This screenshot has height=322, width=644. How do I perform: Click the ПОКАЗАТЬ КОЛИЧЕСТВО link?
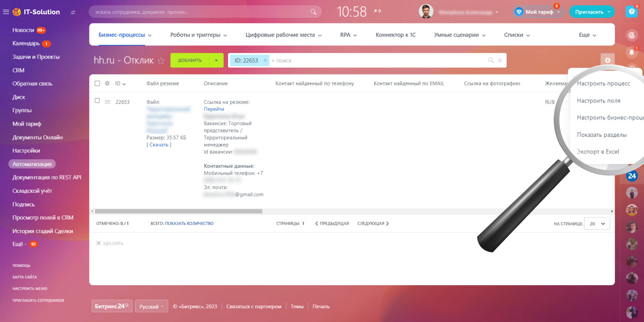point(189,224)
